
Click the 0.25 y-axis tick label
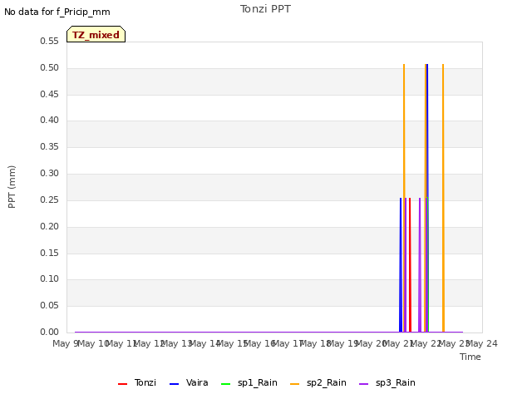point(50,199)
